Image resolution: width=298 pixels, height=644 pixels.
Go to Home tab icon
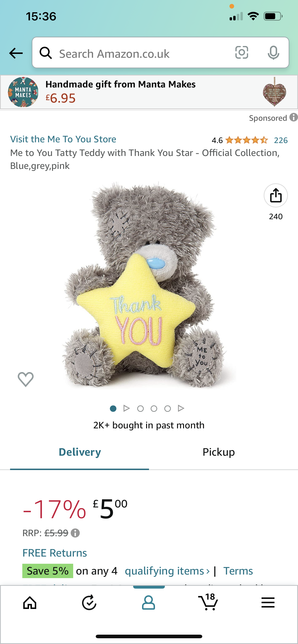coord(30,603)
